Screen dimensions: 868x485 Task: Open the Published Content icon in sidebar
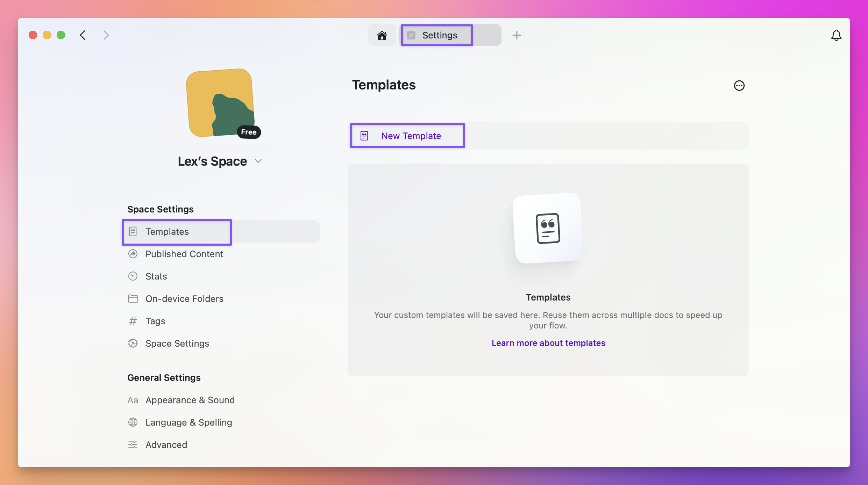coord(133,254)
